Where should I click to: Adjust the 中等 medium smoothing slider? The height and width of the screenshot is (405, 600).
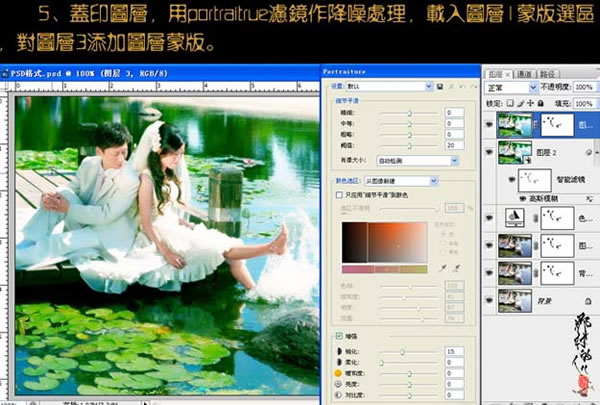point(409,124)
